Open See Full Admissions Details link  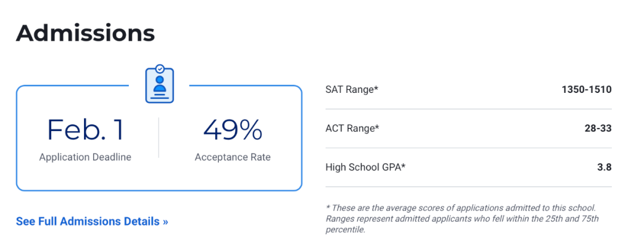point(92,221)
